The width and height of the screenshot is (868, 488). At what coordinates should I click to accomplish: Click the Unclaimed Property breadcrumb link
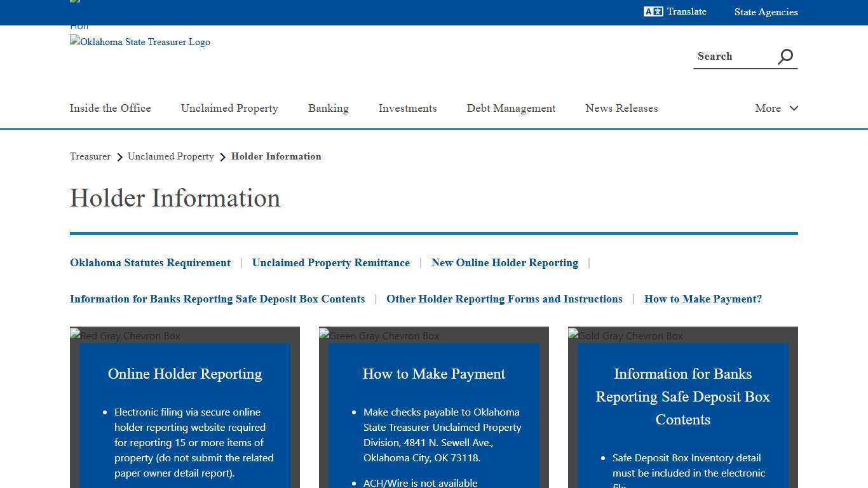click(x=170, y=156)
